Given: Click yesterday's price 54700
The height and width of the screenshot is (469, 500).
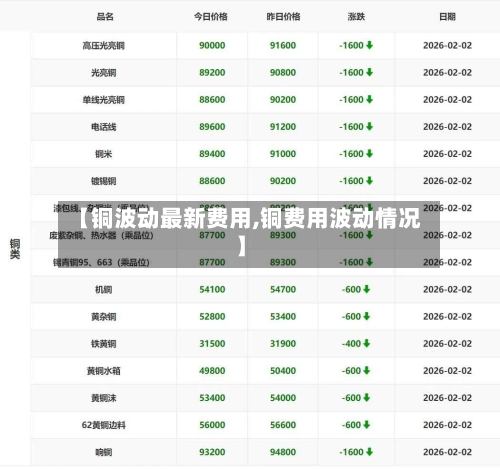Looking at the screenshot, I should [283, 289].
